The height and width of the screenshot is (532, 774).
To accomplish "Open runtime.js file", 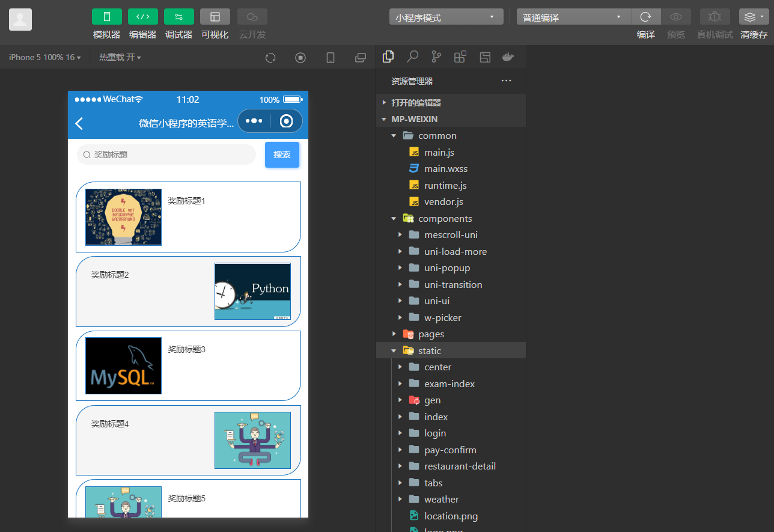I will [x=451, y=185].
